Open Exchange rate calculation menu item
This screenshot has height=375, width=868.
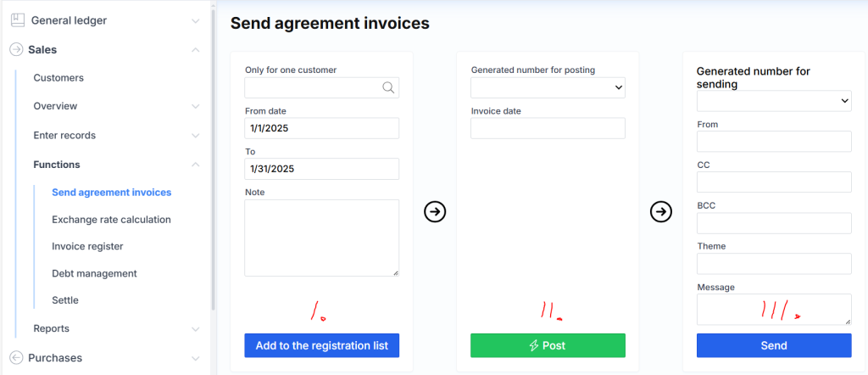[x=111, y=220]
